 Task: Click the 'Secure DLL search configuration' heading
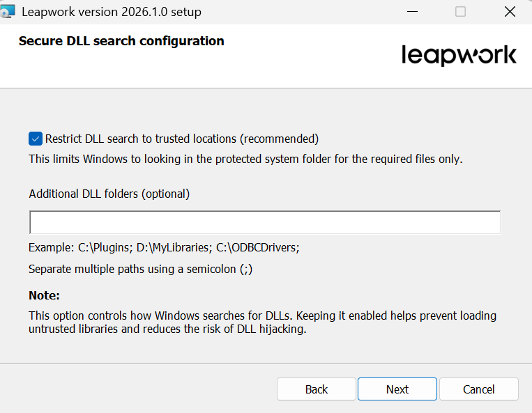pyautogui.click(x=121, y=41)
